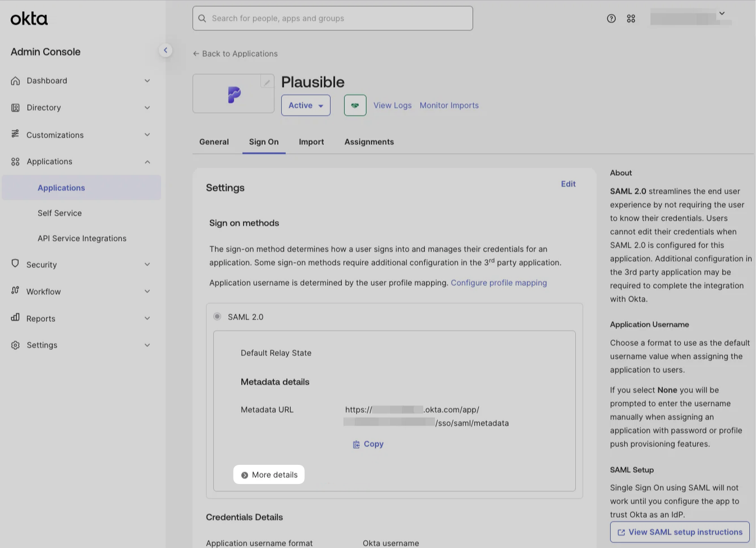756x548 pixels.
Task: Open the View Logs link
Action: (392, 106)
